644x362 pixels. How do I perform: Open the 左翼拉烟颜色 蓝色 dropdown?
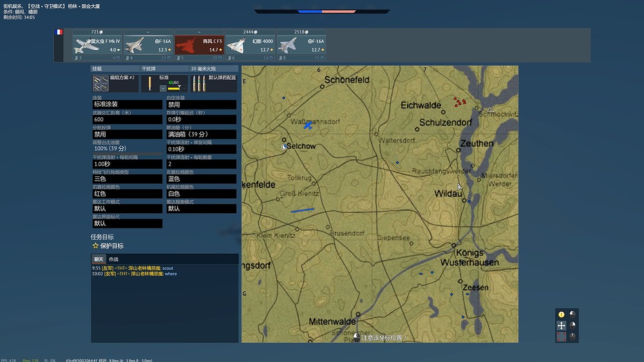(x=201, y=179)
